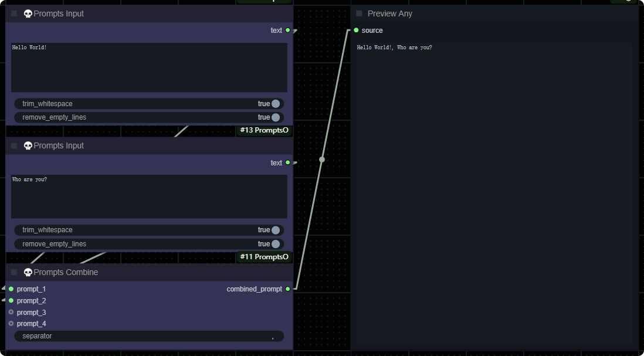Click the midpoint dot on the link to Preview Any

322,160
